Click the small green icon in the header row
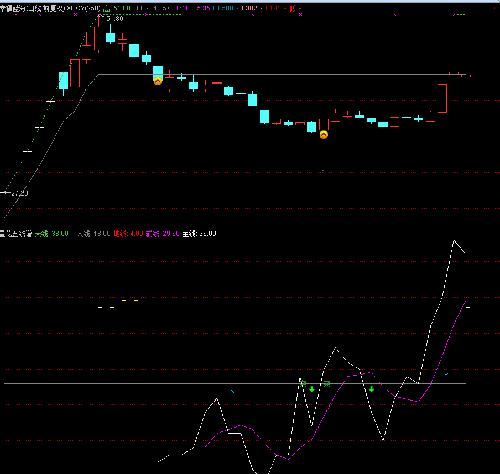500x474 pixels. 106,9
